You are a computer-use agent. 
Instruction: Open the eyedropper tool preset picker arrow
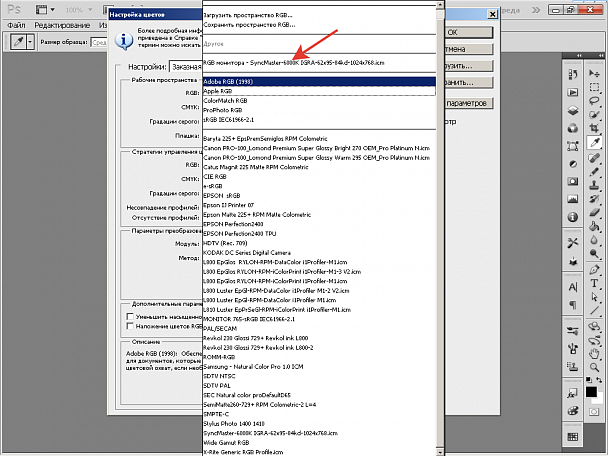tap(30, 41)
